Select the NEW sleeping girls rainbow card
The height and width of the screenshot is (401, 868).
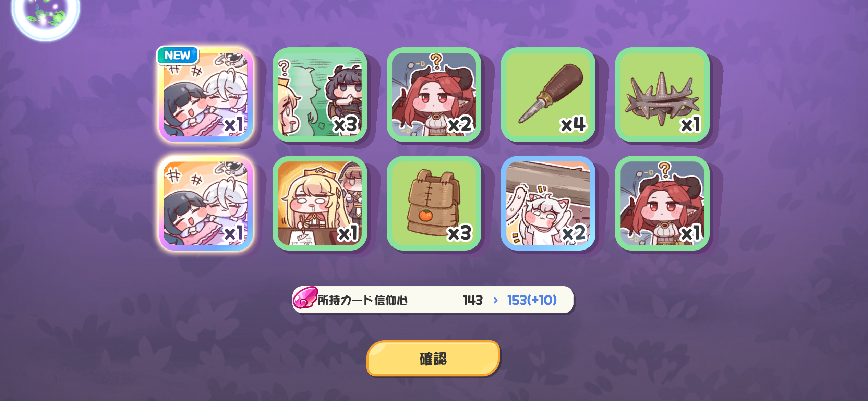click(x=206, y=95)
